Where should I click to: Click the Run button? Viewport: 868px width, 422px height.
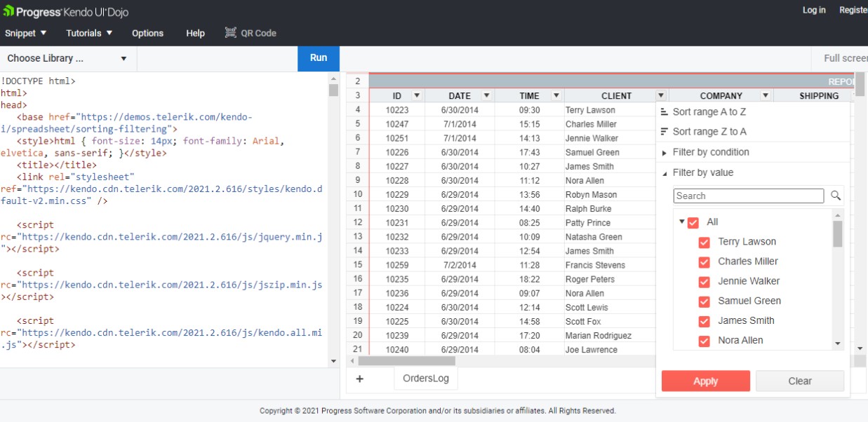point(319,58)
